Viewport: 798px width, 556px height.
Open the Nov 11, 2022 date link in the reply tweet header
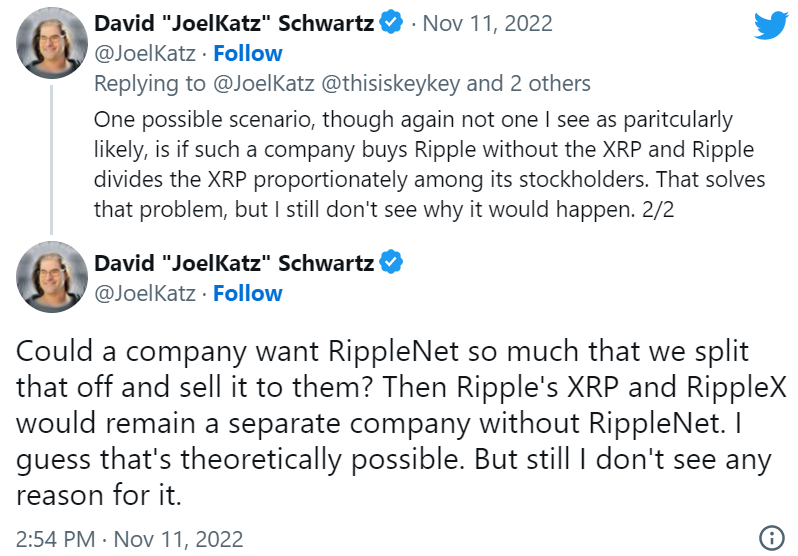click(488, 23)
